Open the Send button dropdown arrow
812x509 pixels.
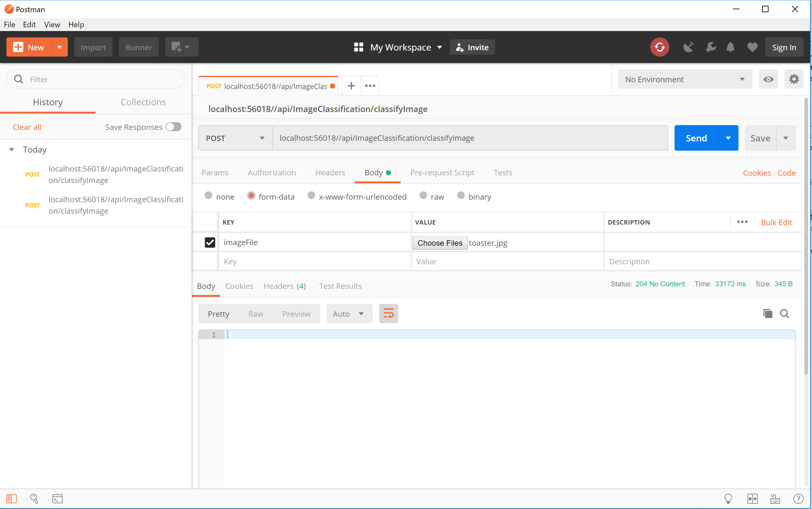pyautogui.click(x=728, y=138)
